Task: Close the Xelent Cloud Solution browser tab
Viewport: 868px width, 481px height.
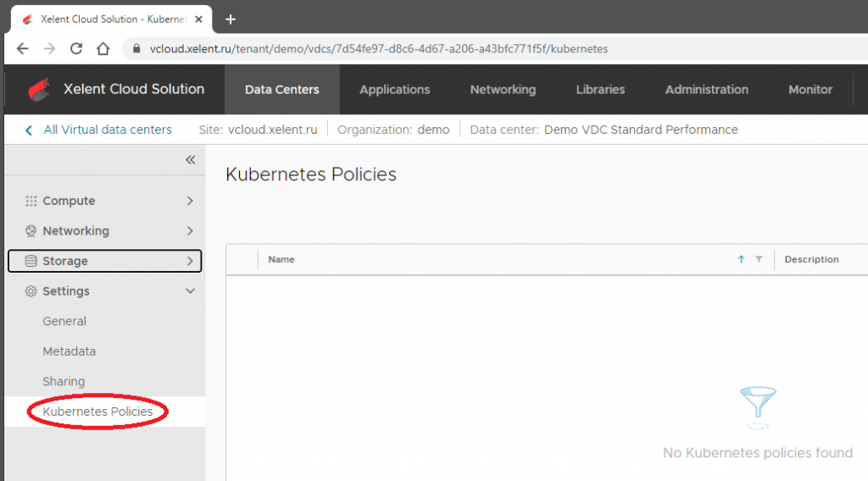Action: [x=198, y=19]
